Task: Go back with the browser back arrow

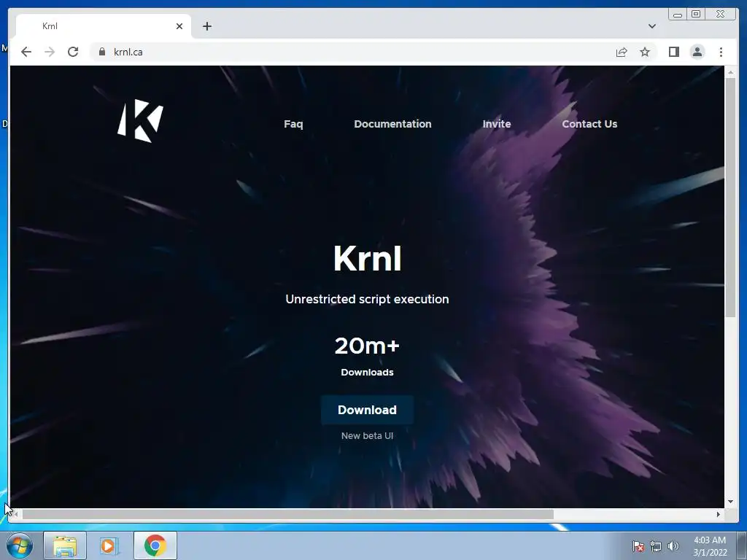Action: click(x=26, y=52)
